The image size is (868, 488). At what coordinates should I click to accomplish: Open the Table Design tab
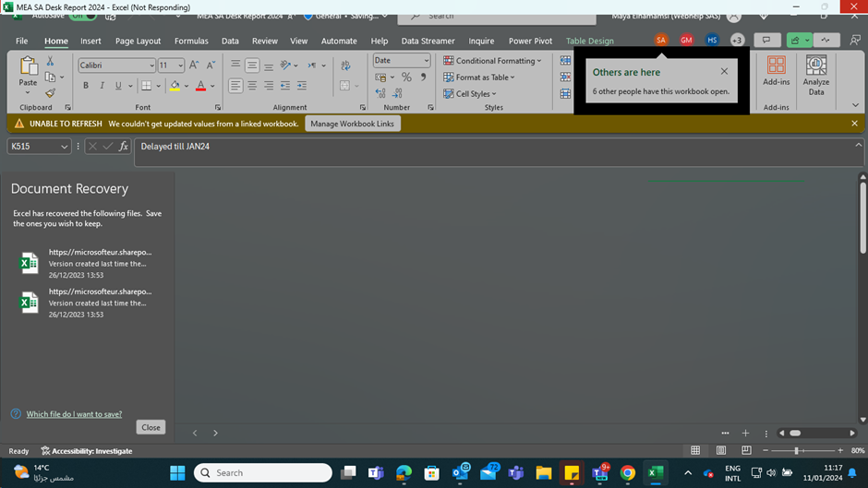[589, 41]
